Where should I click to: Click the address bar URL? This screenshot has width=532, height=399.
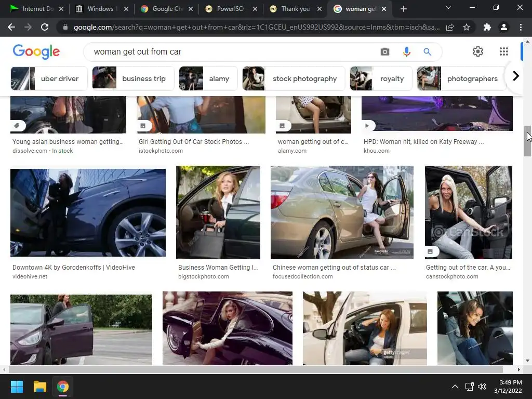click(x=257, y=27)
